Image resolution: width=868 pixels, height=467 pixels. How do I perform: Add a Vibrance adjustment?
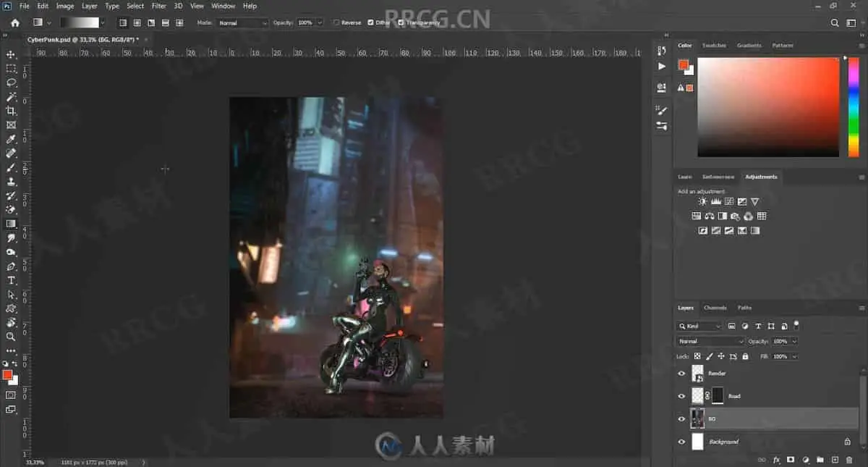pyautogui.click(x=754, y=201)
